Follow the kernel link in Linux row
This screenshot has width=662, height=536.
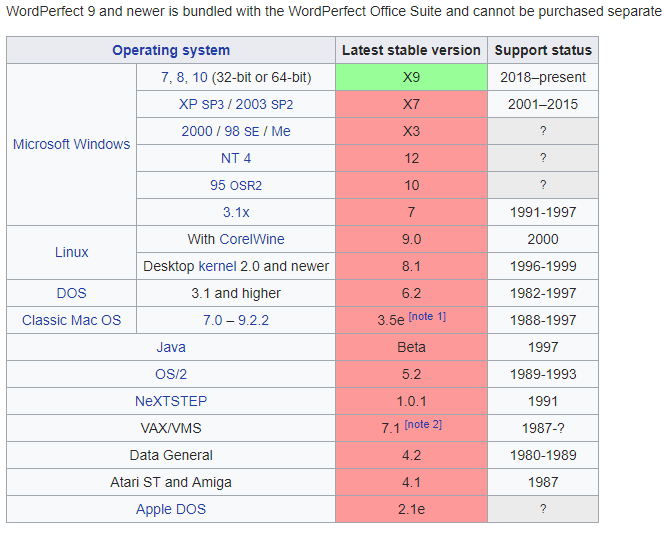(217, 266)
